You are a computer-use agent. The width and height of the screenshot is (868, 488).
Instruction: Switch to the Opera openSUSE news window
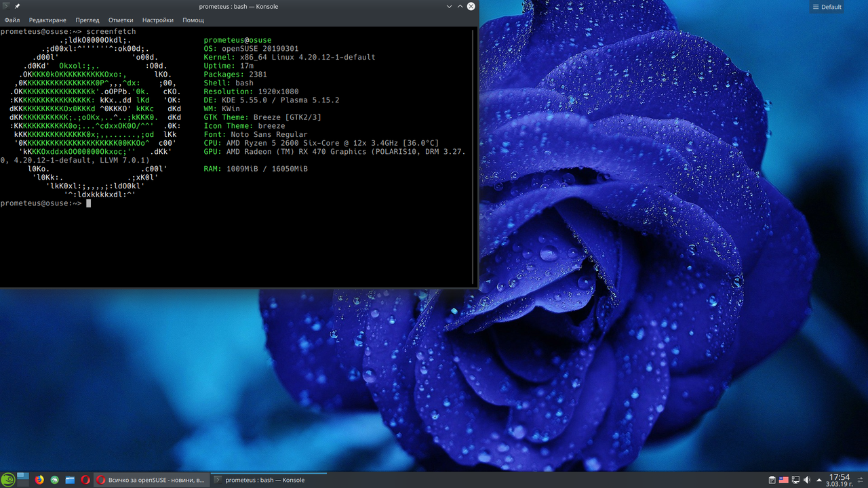coord(151,480)
